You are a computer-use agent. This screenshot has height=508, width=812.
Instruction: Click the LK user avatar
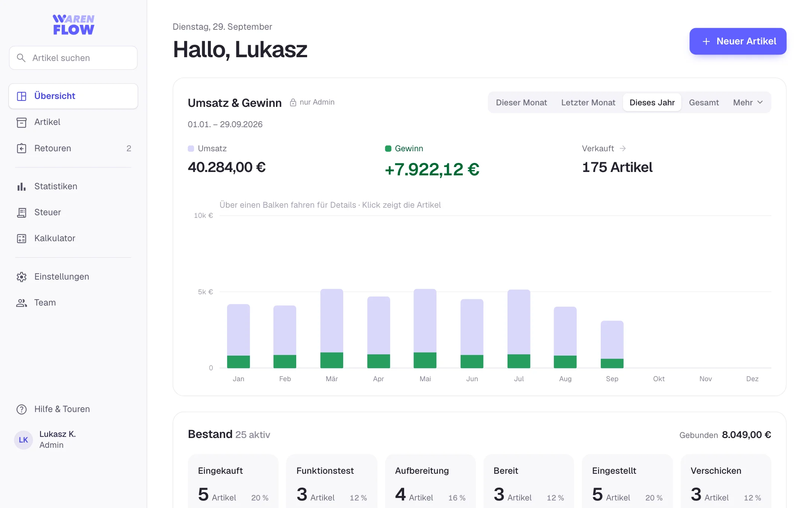coord(23,440)
